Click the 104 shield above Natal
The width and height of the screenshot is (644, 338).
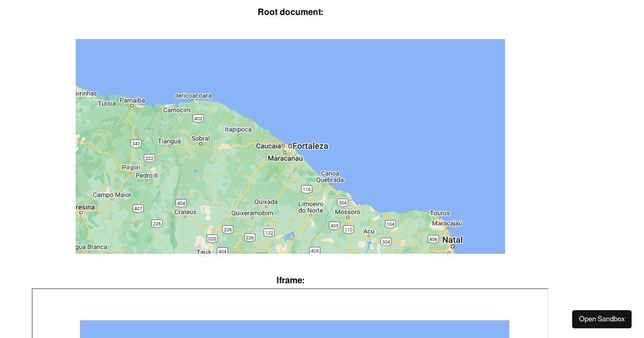pyautogui.click(x=390, y=224)
